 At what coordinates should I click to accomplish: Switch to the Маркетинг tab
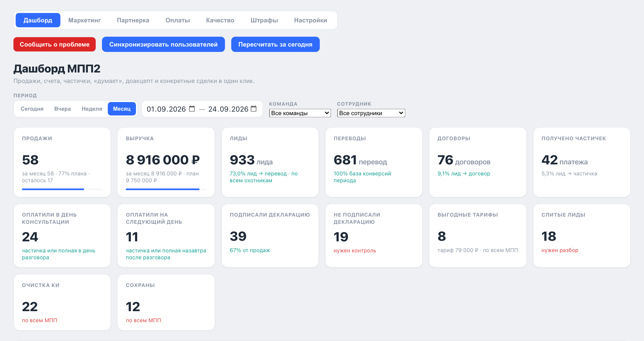[x=84, y=20]
